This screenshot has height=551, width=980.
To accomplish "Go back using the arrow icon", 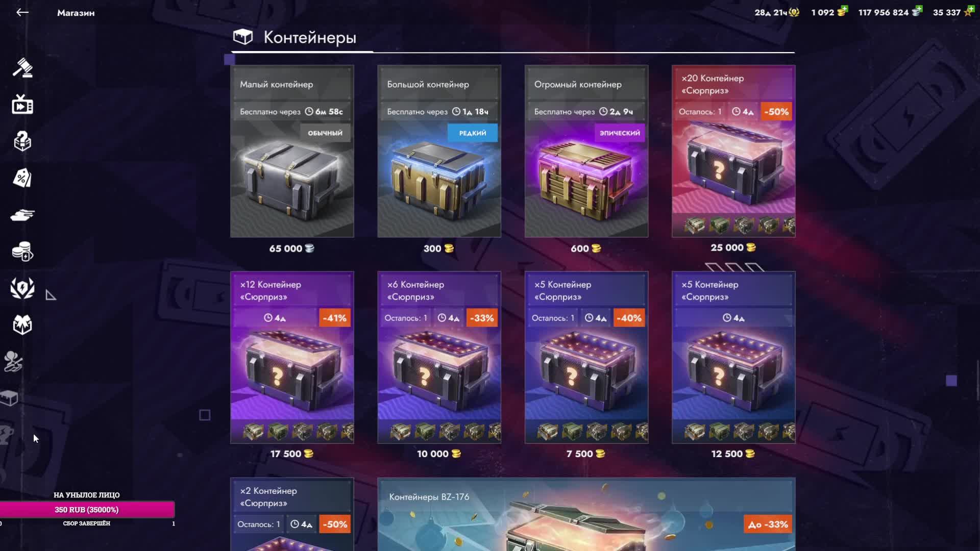I will [x=22, y=12].
